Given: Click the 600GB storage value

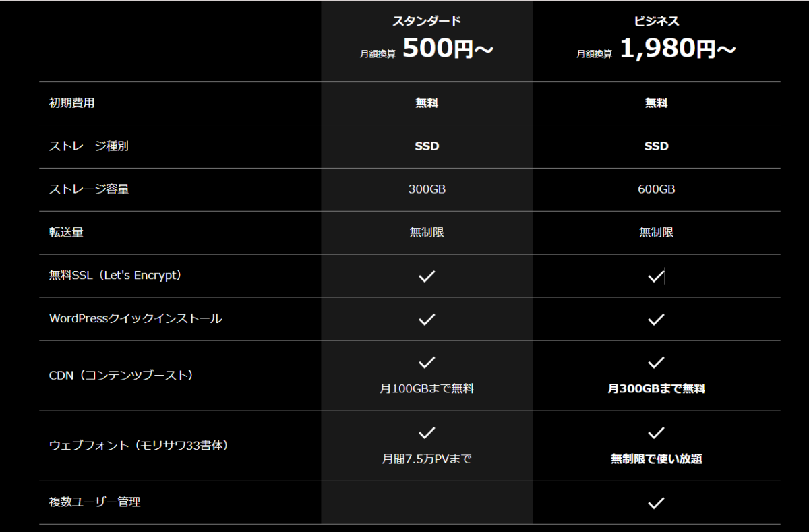Looking at the screenshot, I should pos(656,189).
